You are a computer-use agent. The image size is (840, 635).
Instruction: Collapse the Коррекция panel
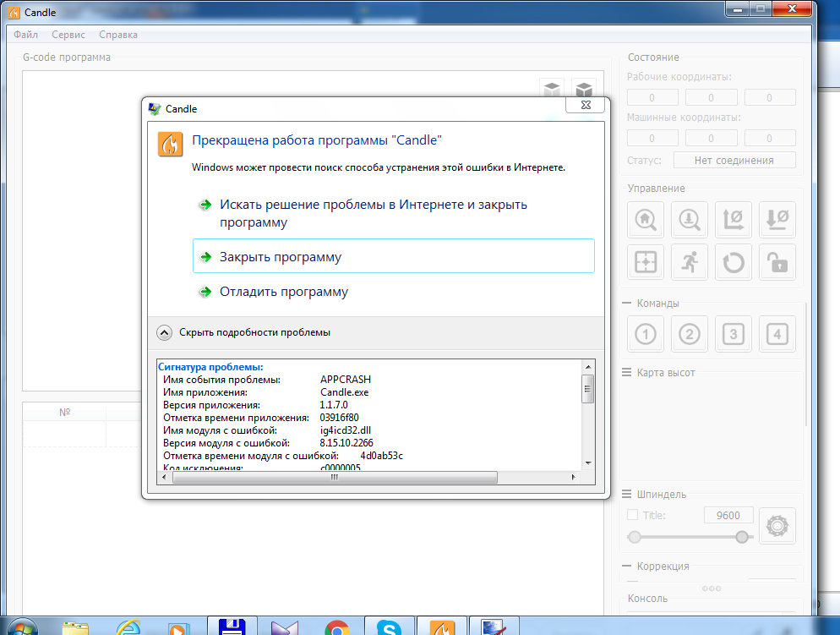(x=626, y=566)
